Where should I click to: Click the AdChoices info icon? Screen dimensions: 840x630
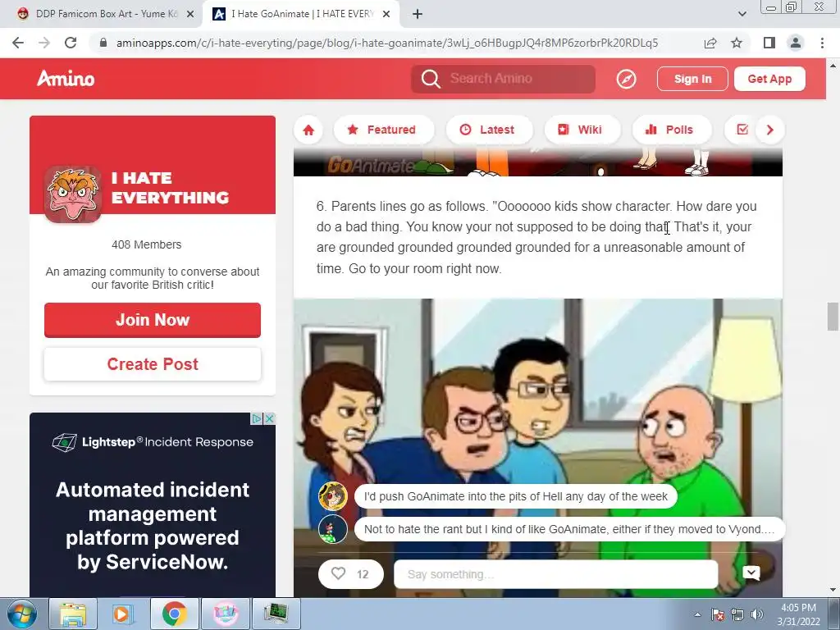[x=257, y=418]
